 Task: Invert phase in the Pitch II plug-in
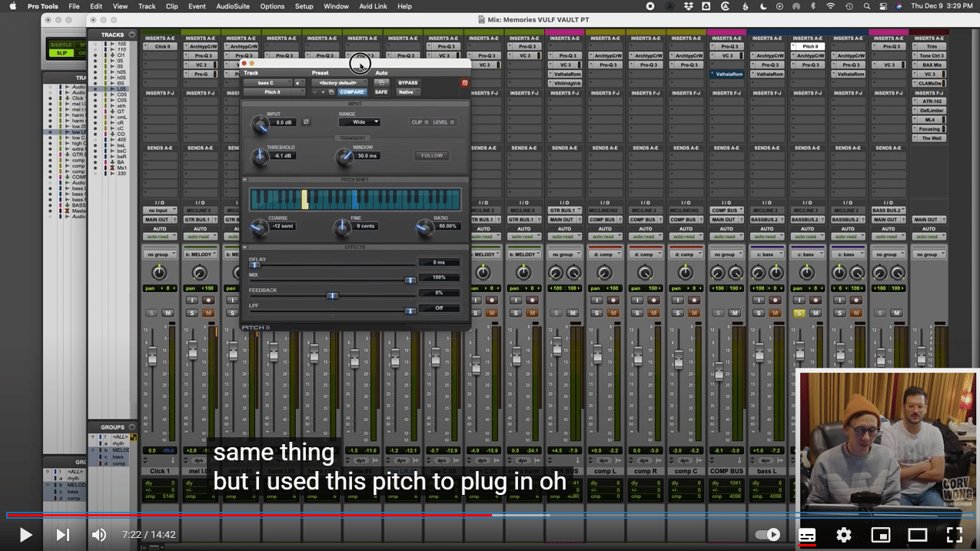pyautogui.click(x=306, y=122)
